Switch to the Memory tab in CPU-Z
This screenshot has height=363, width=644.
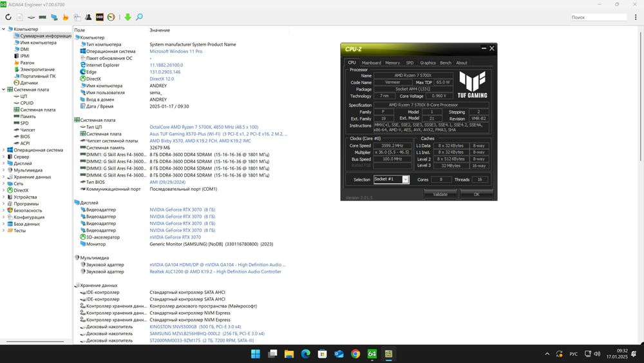click(x=392, y=63)
